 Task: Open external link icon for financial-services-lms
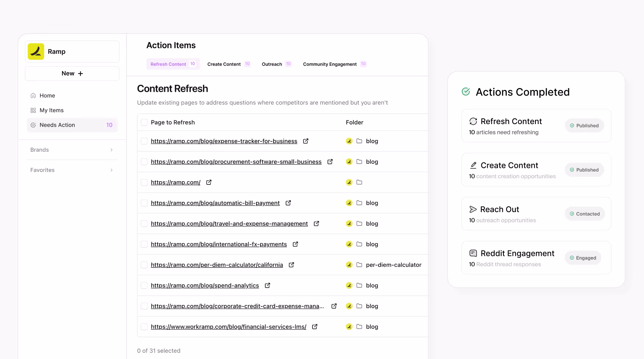click(x=315, y=327)
